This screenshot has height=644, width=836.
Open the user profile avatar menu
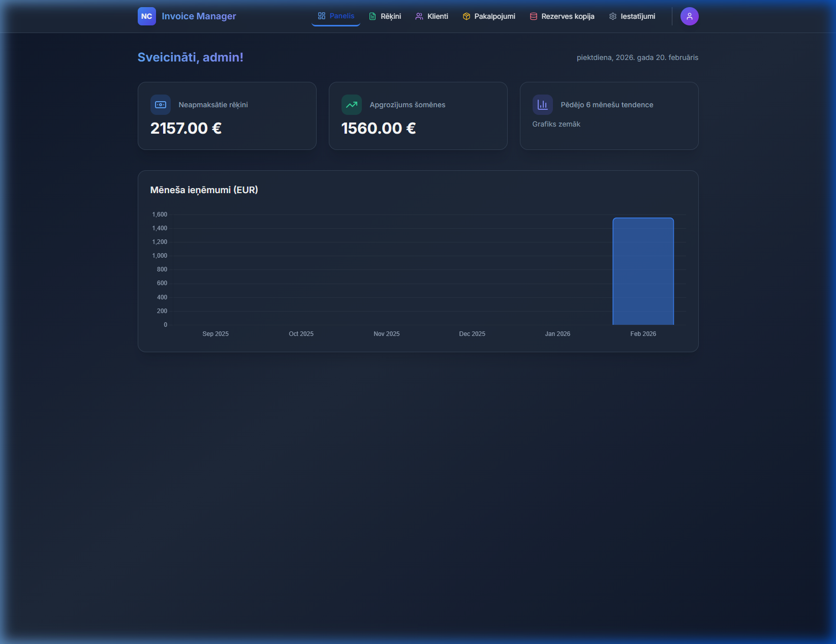689,16
